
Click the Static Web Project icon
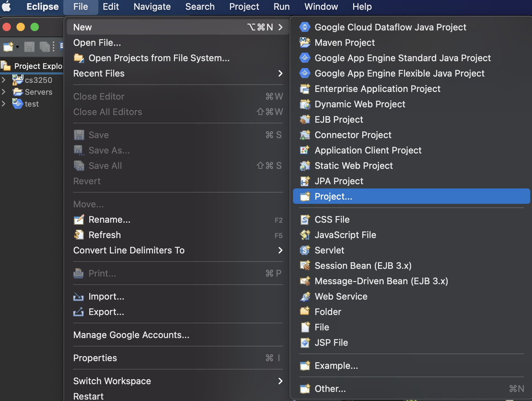click(305, 166)
